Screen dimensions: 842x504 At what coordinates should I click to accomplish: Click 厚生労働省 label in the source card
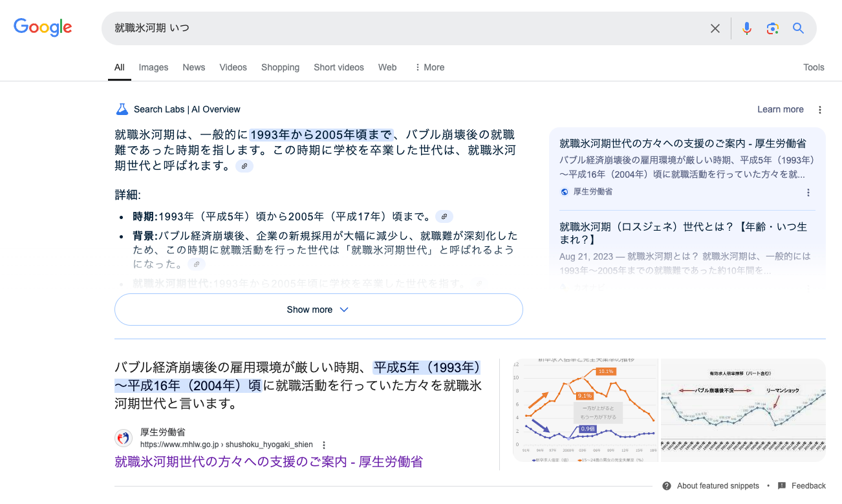pyautogui.click(x=593, y=192)
